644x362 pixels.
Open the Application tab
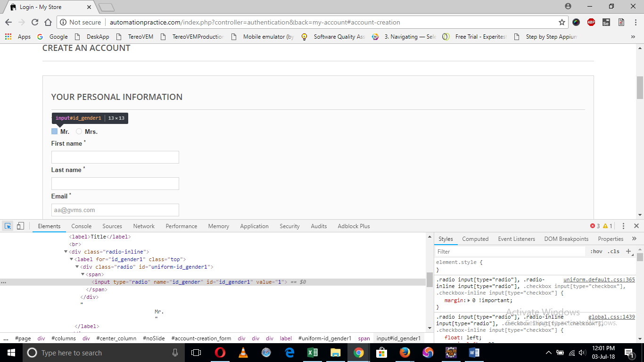tap(254, 226)
